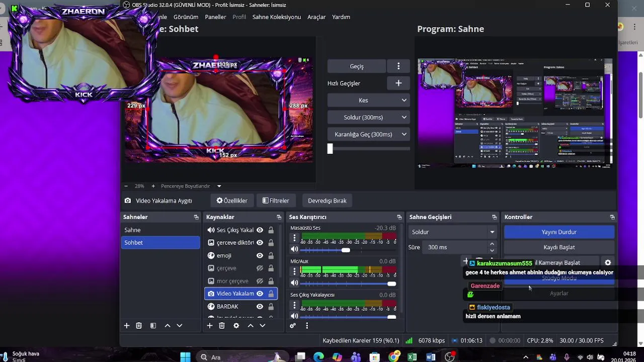Move source down with the Kaynaklar down arrow
Image resolution: width=644 pixels, height=362 pixels.
point(262,326)
